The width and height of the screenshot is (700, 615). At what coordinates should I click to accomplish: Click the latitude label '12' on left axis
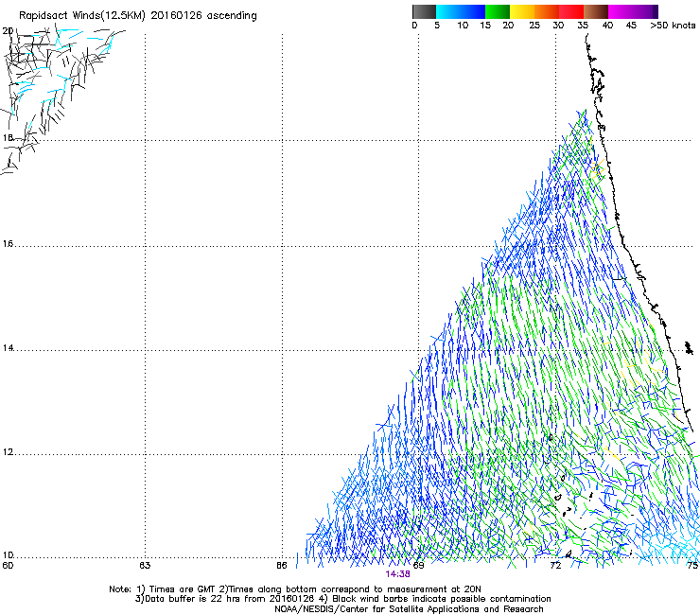8,452
